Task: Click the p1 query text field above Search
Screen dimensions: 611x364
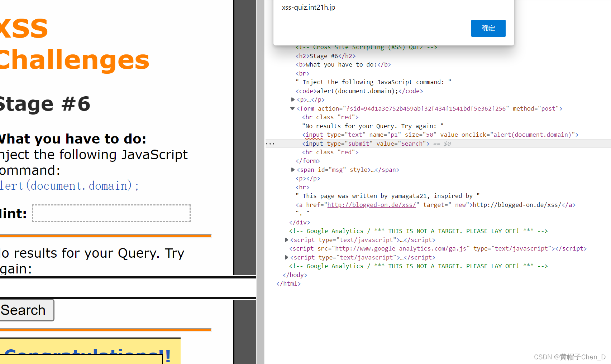Action: (128, 287)
